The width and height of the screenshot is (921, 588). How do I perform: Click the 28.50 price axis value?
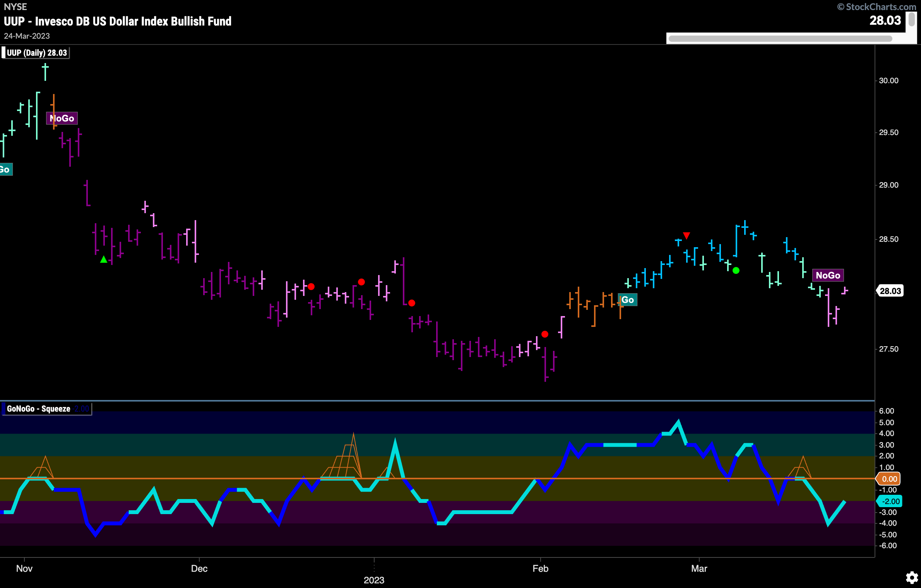[888, 239]
